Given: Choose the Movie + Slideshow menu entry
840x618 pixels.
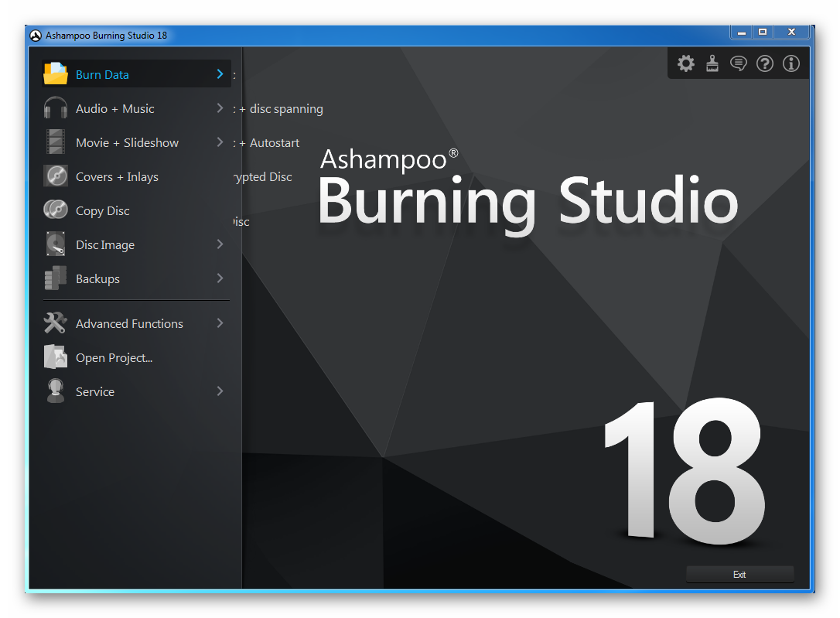Looking at the screenshot, I should (x=136, y=142).
